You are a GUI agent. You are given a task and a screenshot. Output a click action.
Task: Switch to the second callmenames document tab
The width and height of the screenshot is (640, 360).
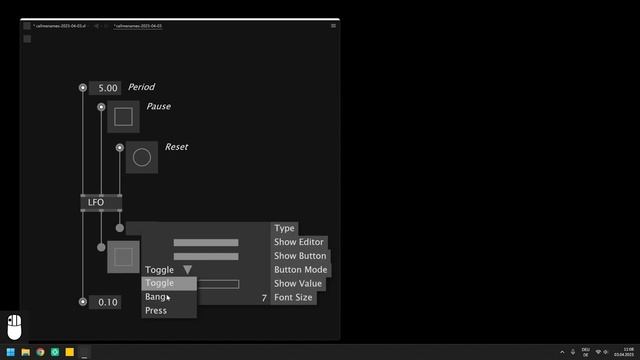pos(138,26)
